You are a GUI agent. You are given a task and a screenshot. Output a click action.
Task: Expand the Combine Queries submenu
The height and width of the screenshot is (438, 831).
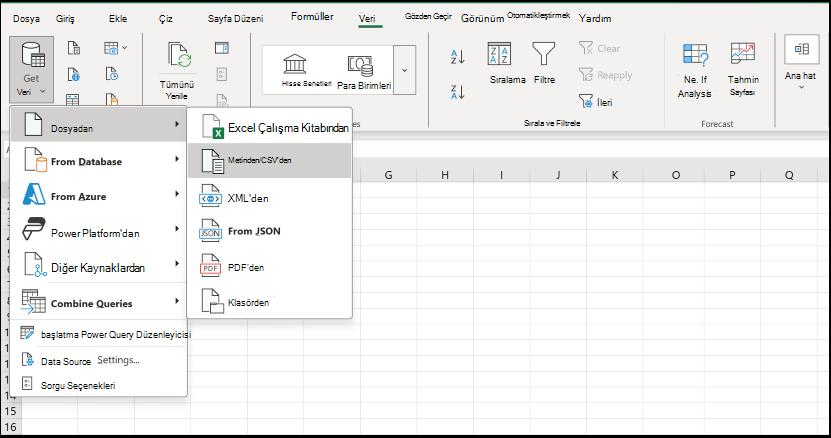coord(99,302)
